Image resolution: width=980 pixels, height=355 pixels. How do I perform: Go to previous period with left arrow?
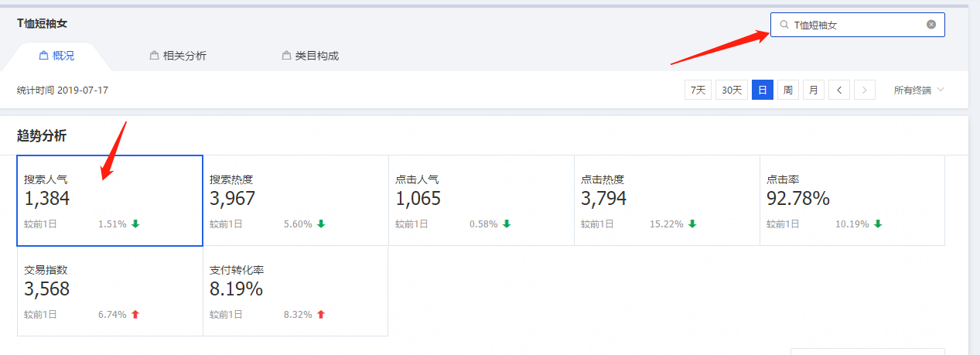839,90
